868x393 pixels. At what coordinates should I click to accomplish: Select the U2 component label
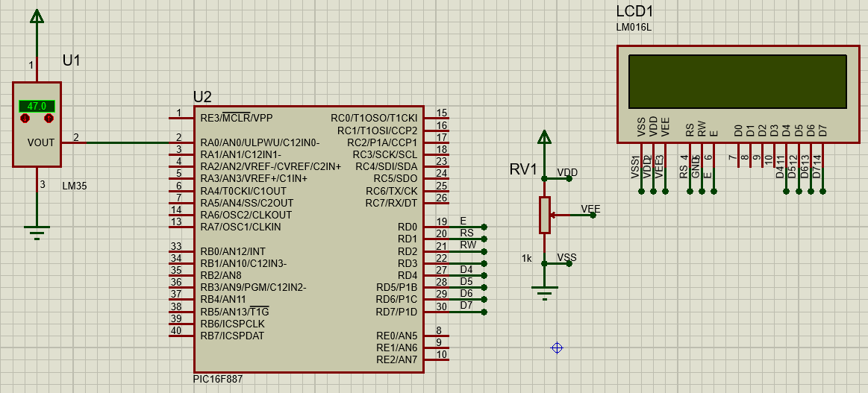click(x=202, y=97)
